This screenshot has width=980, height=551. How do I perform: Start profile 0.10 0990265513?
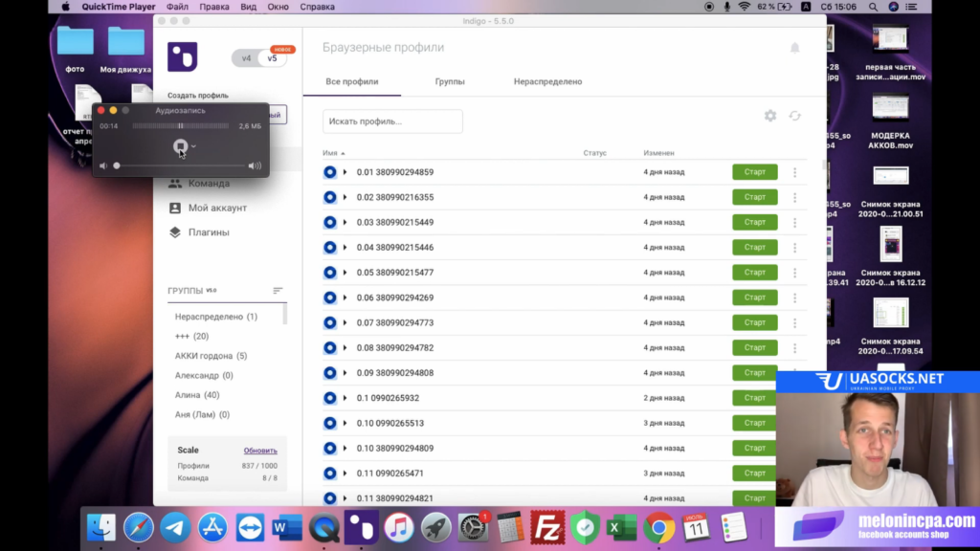(755, 423)
